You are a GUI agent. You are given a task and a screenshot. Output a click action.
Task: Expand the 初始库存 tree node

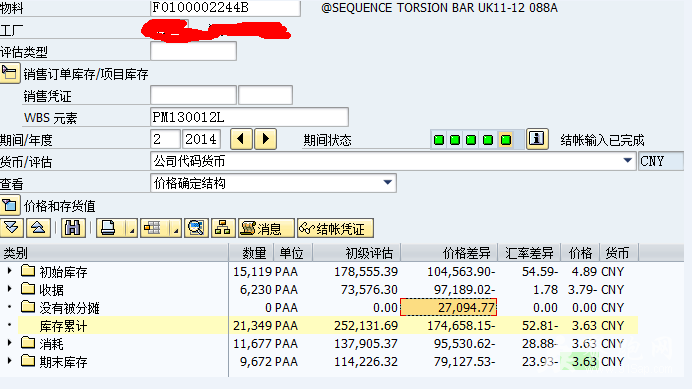[9, 271]
